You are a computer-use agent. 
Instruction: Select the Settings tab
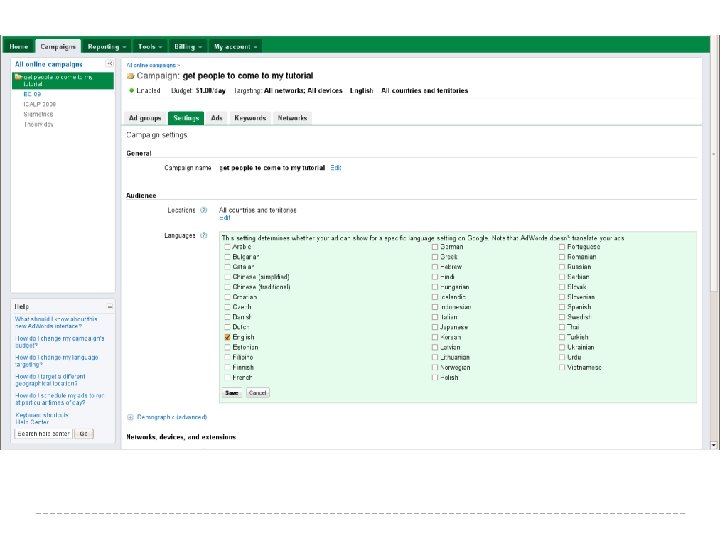(186, 118)
